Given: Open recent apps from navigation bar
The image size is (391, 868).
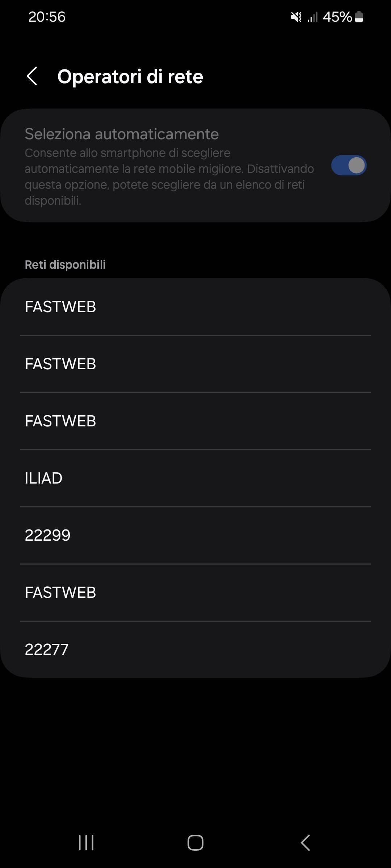Looking at the screenshot, I should click(x=86, y=843).
